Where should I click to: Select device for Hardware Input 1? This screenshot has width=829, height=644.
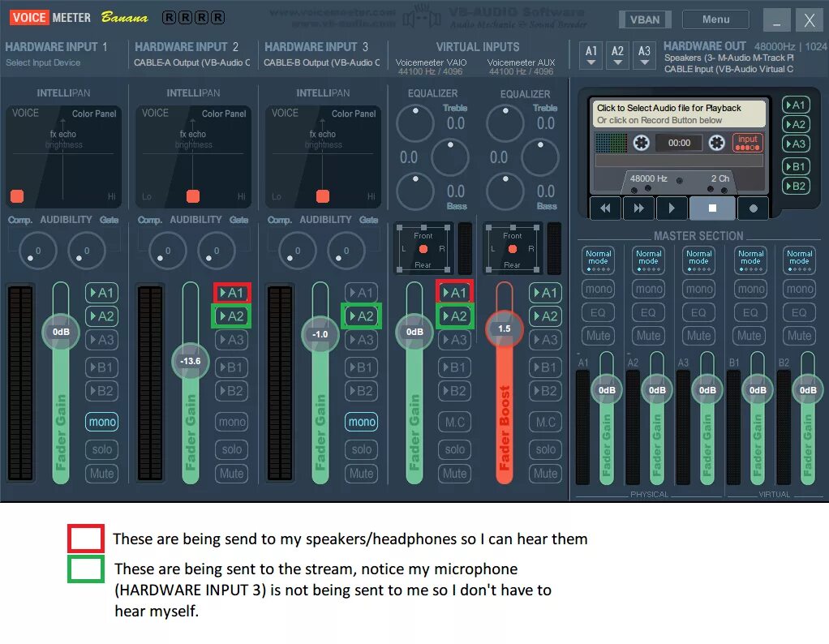[x=43, y=62]
